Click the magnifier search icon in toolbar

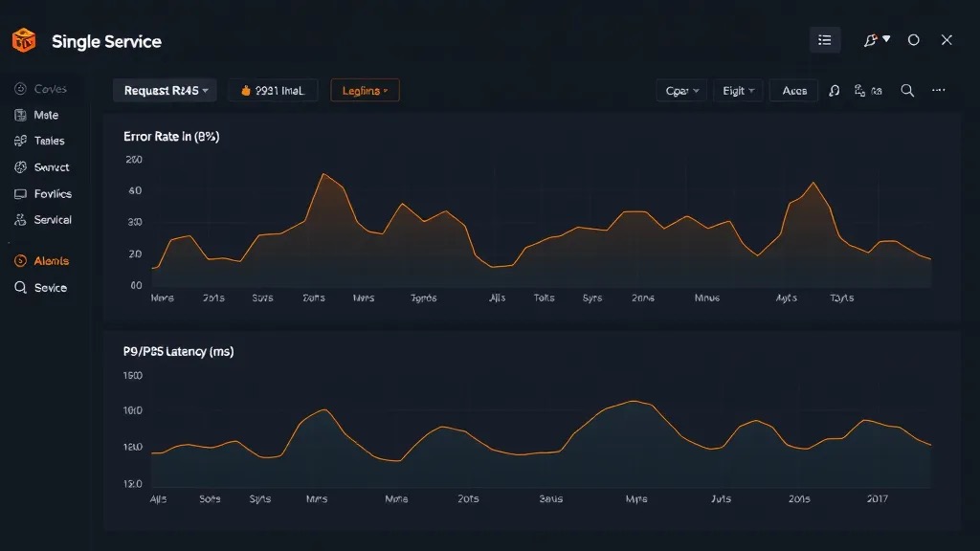tap(907, 91)
